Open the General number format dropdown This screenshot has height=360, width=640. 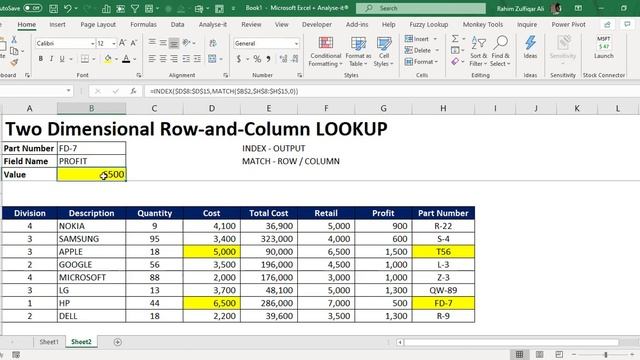[x=296, y=43]
